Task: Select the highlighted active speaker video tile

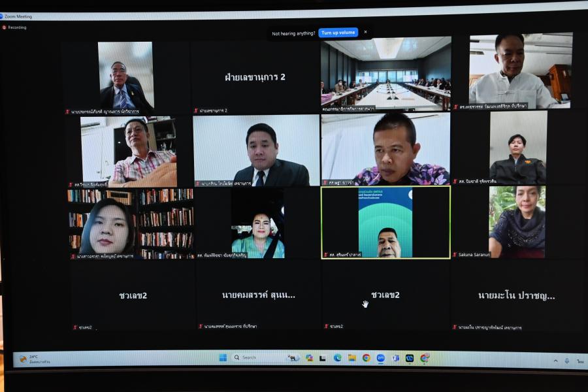Action: coord(385,222)
